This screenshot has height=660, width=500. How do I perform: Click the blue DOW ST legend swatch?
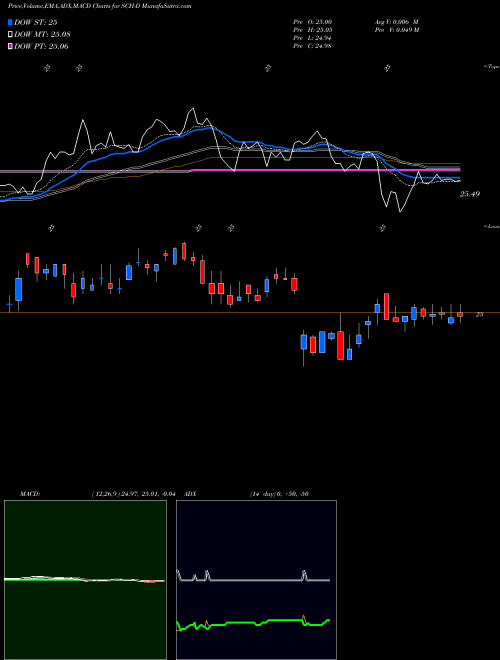pyautogui.click(x=11, y=22)
